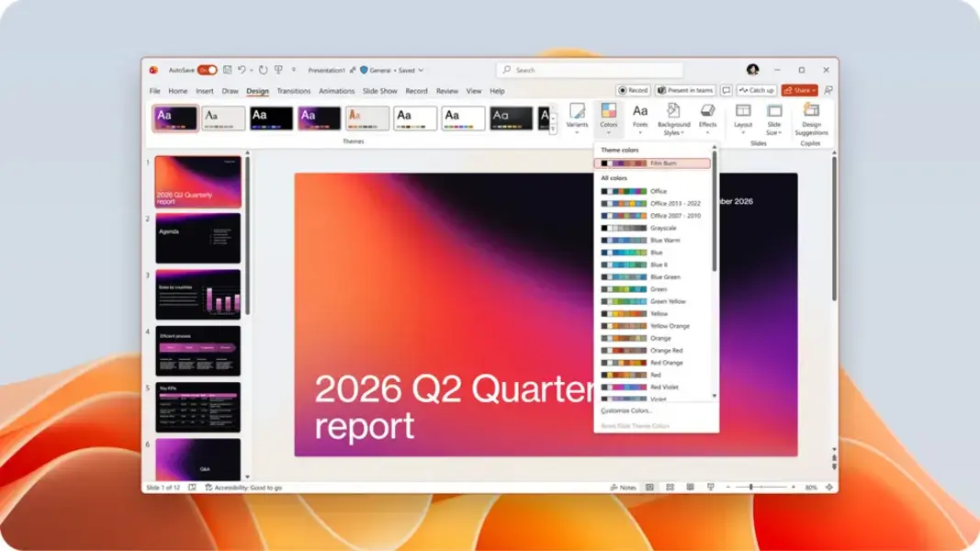
Task: Click the Record button in ribbon header
Action: [x=633, y=91]
